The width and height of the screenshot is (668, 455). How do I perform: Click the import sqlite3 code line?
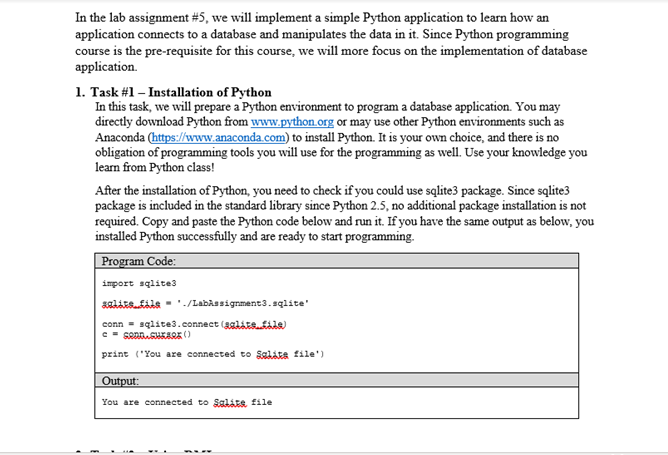click(x=139, y=283)
